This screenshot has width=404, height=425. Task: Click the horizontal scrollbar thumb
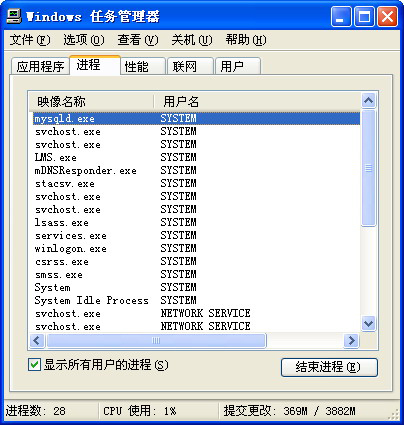pyautogui.click(x=156, y=341)
